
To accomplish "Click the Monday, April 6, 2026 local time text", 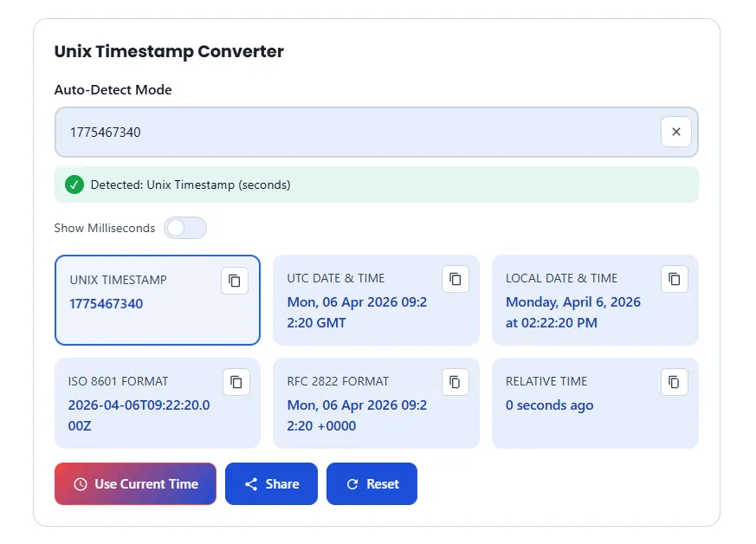I will [x=572, y=313].
